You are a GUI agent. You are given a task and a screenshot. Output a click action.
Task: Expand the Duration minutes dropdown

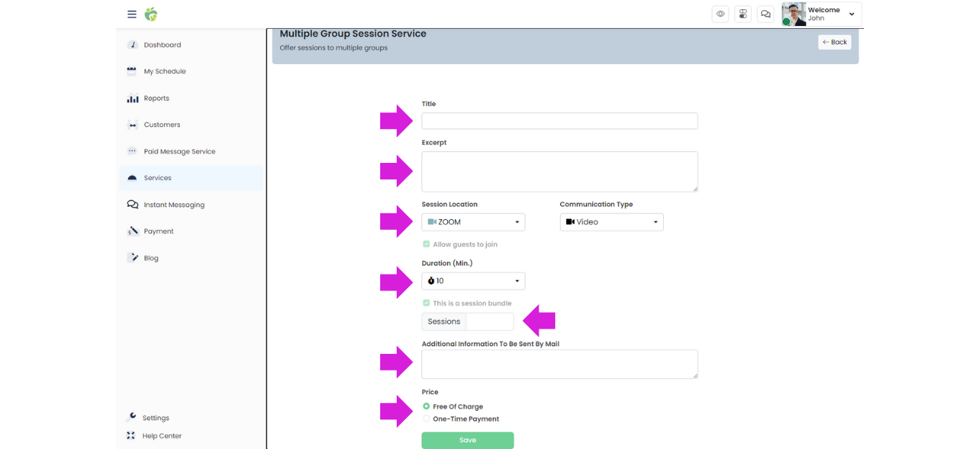pyautogui.click(x=473, y=281)
